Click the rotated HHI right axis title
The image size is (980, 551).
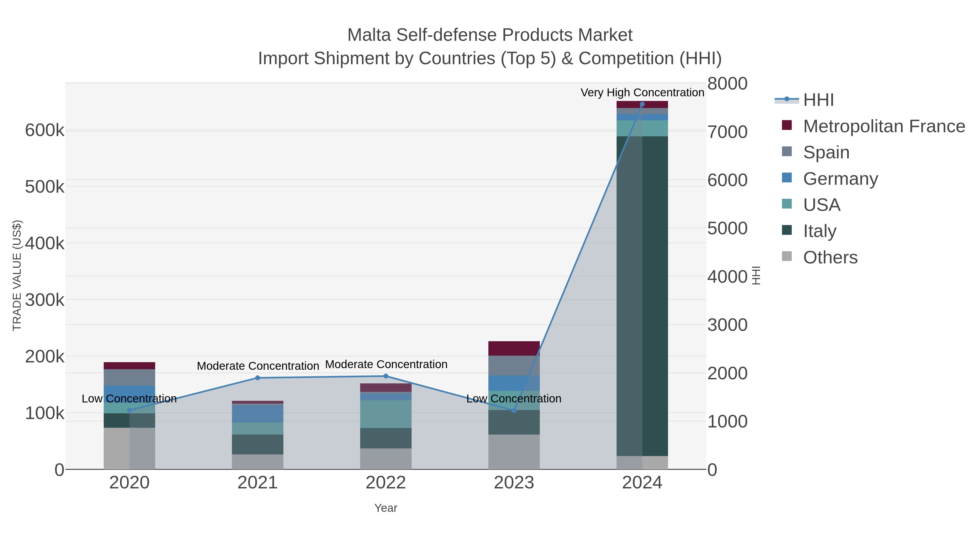(756, 276)
